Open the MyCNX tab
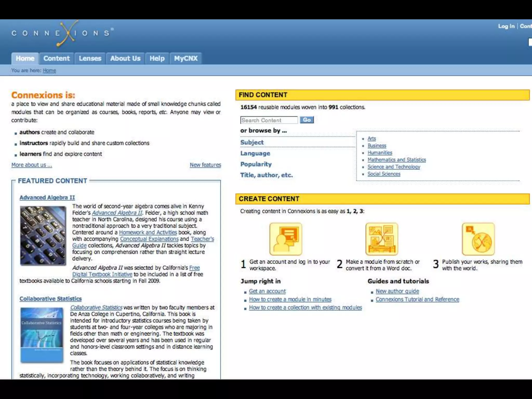This screenshot has height=399, width=532. [x=186, y=58]
